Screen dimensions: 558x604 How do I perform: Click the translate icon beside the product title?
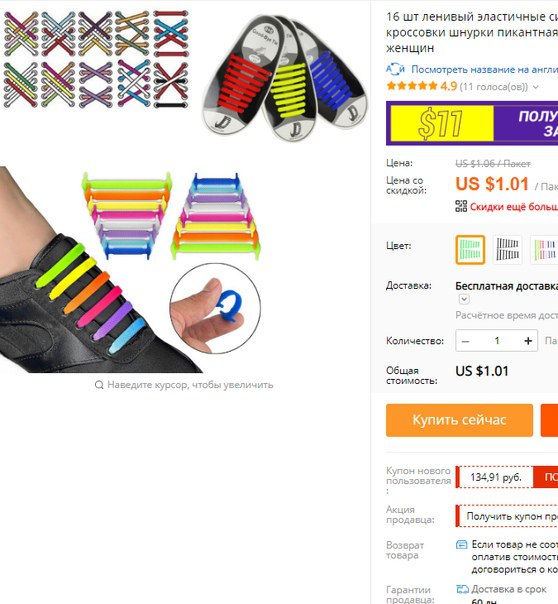[x=395, y=69]
